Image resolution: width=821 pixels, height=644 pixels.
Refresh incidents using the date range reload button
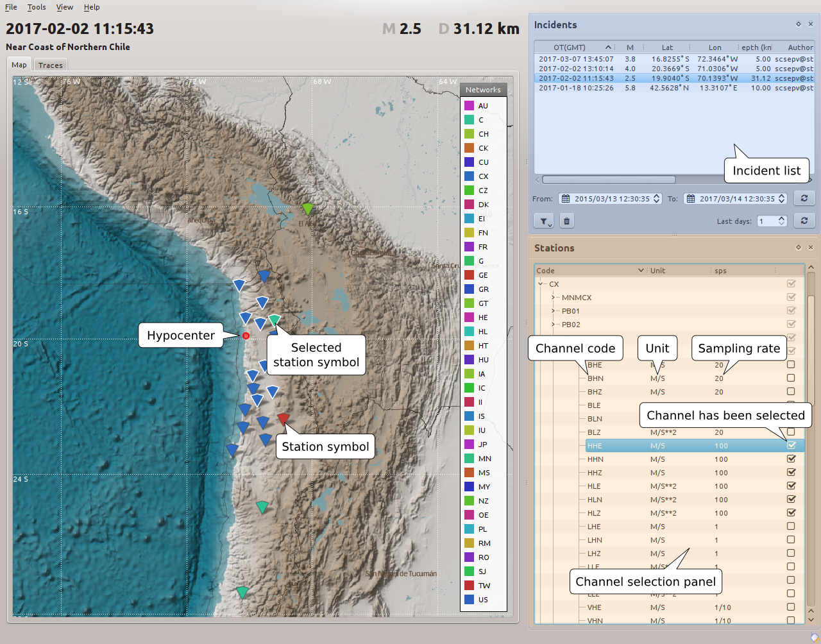point(804,199)
